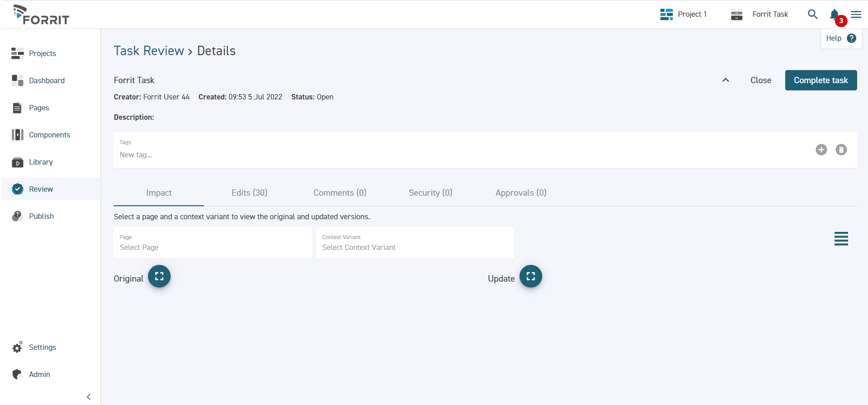Collapse task details with the chevron-up arrow
Screen dimensions: 868x405
[725, 80]
